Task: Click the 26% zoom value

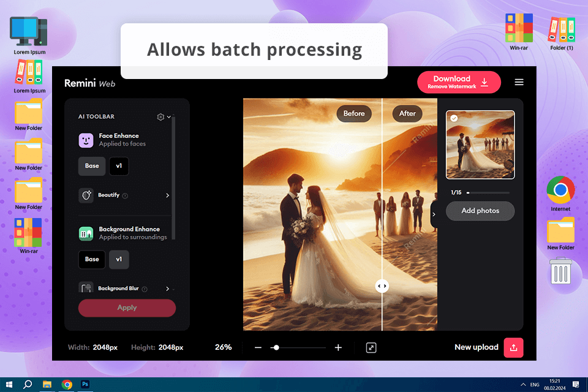Action: coord(223,347)
